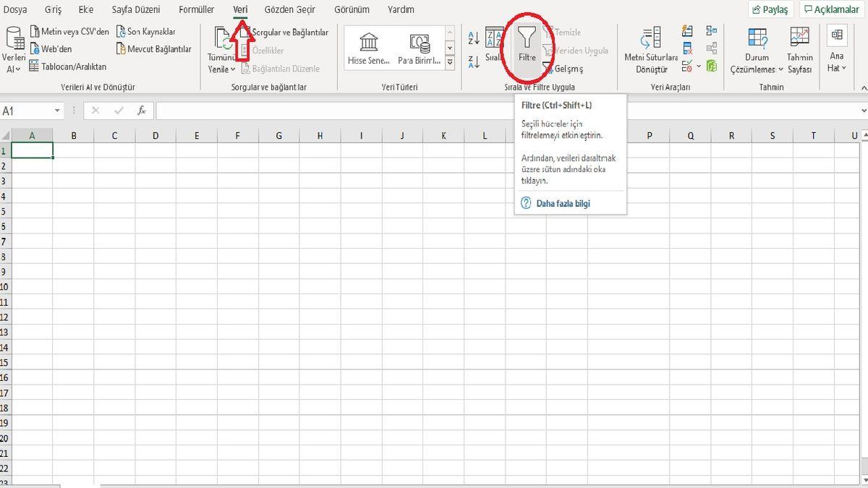Select the Hızlı Doldurma flash fill icon
Viewport: 868px width, 488px height.
pyautogui.click(x=687, y=30)
